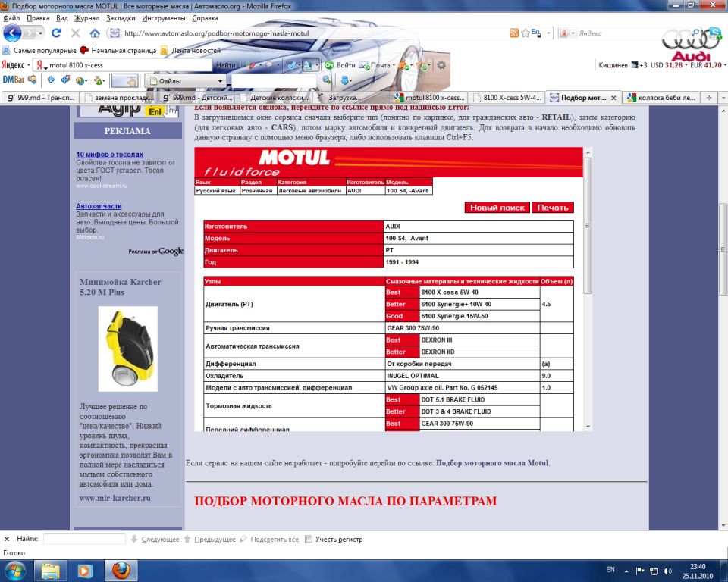This screenshot has width=728, height=582.
Task: Click the Яндекс logo on the Yandex toolbar
Action: click(13, 65)
